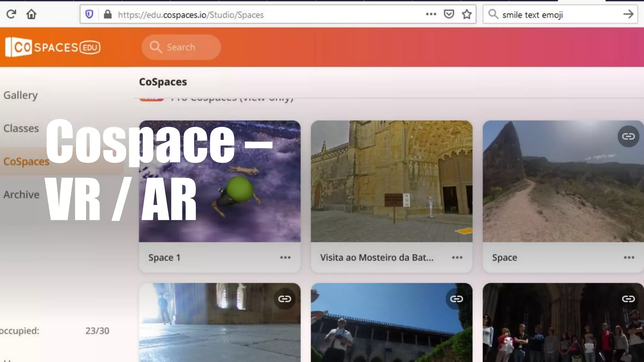This screenshot has width=644, height=362.
Task: Click the CoSpaces EDU logo
Action: pos(53,47)
